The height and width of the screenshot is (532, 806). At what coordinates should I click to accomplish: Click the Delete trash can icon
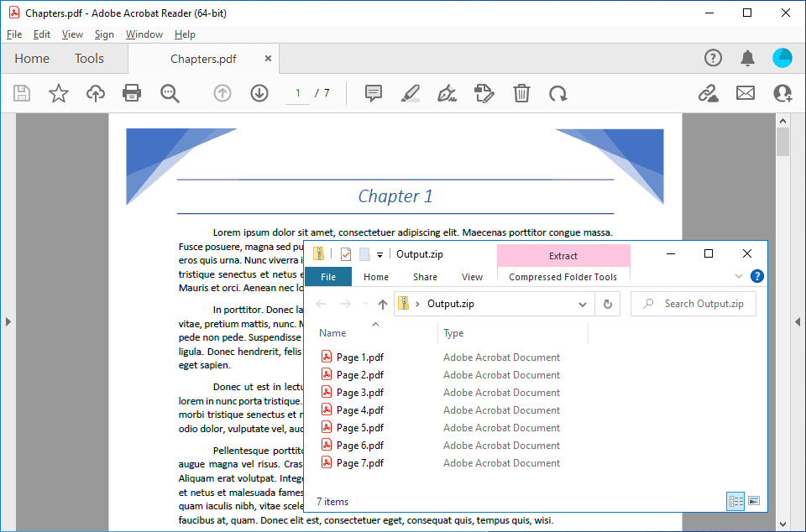(x=521, y=93)
